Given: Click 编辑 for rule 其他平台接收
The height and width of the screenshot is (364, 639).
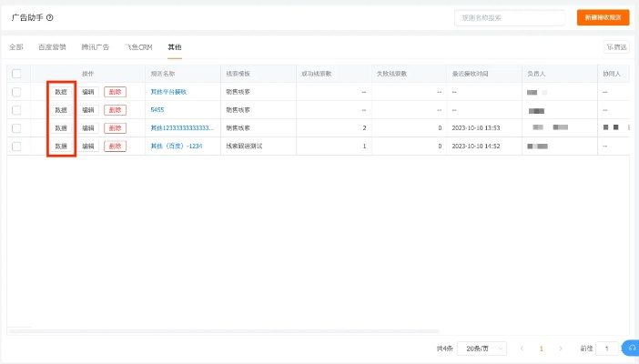Looking at the screenshot, I should pos(88,92).
